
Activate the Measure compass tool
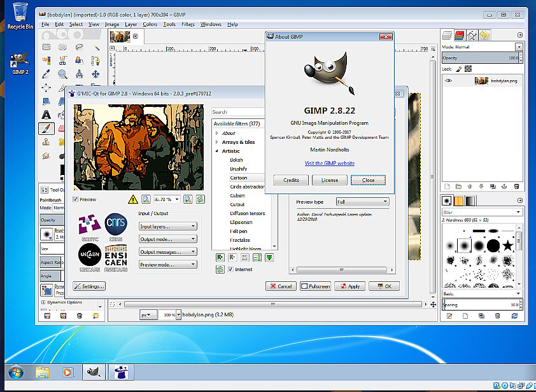tap(80, 74)
